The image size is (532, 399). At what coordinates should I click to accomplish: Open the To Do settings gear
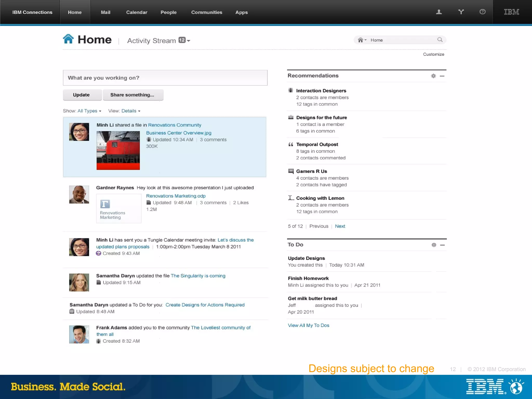pyautogui.click(x=434, y=245)
